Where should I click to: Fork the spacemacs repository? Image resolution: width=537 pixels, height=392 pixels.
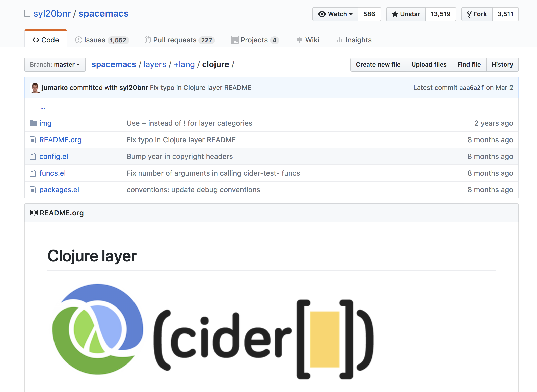477,14
